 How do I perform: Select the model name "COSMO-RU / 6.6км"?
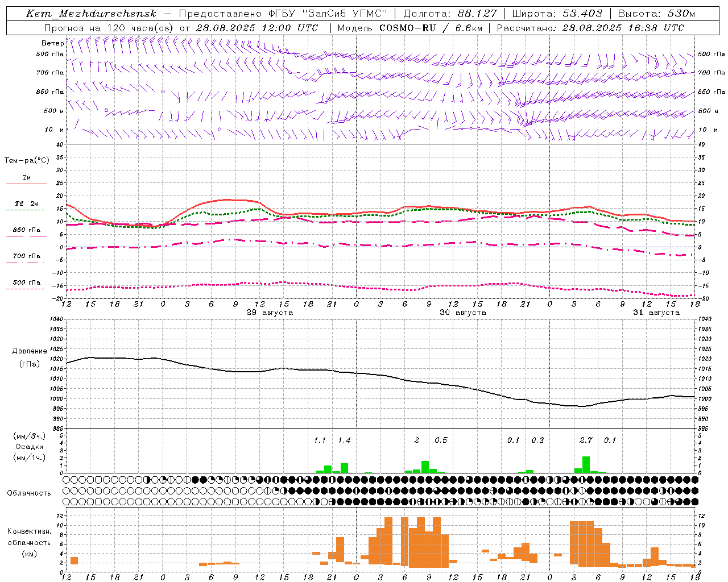431,28
